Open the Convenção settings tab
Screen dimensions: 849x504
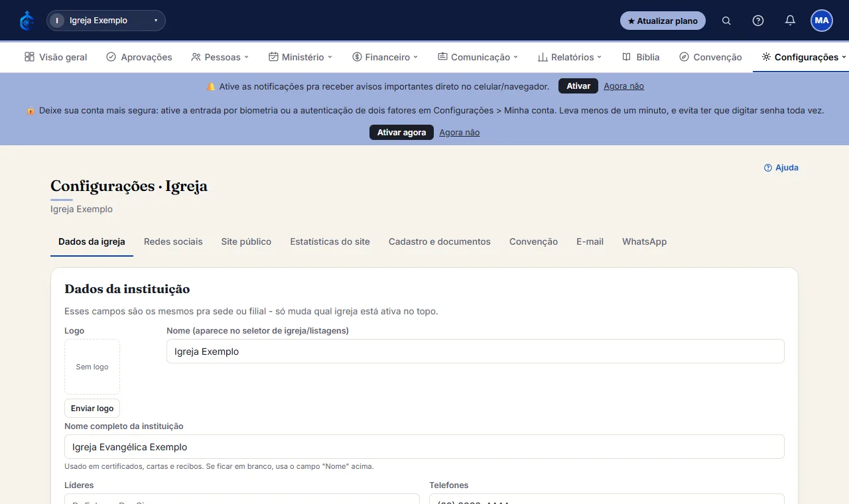[x=533, y=241]
